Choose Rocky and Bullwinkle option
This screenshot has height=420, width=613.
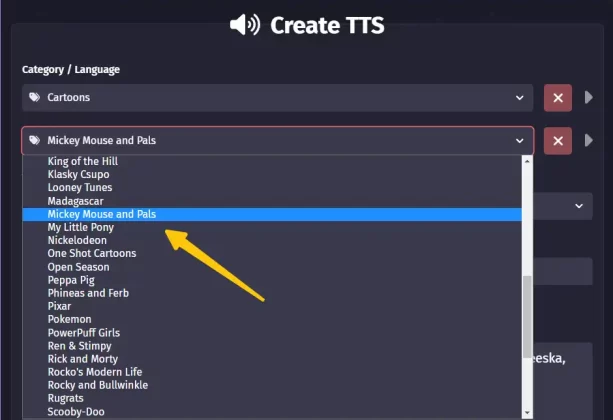pyautogui.click(x=272, y=385)
